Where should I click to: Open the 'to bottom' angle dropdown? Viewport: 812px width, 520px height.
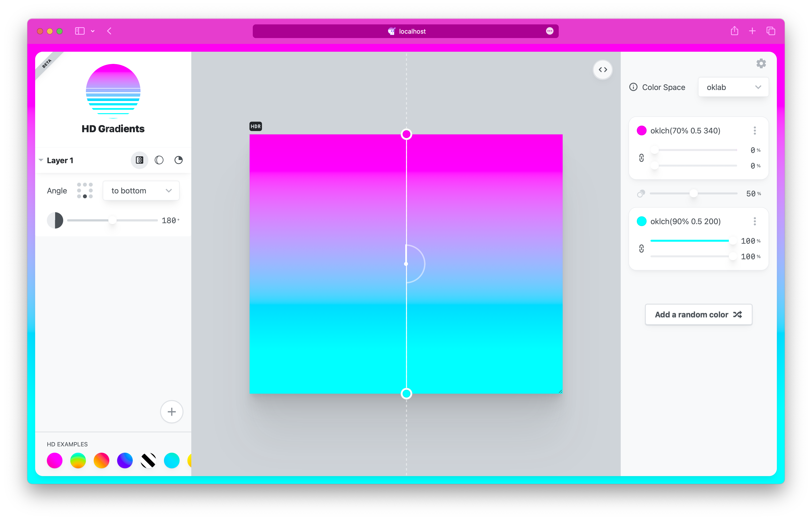tap(141, 190)
